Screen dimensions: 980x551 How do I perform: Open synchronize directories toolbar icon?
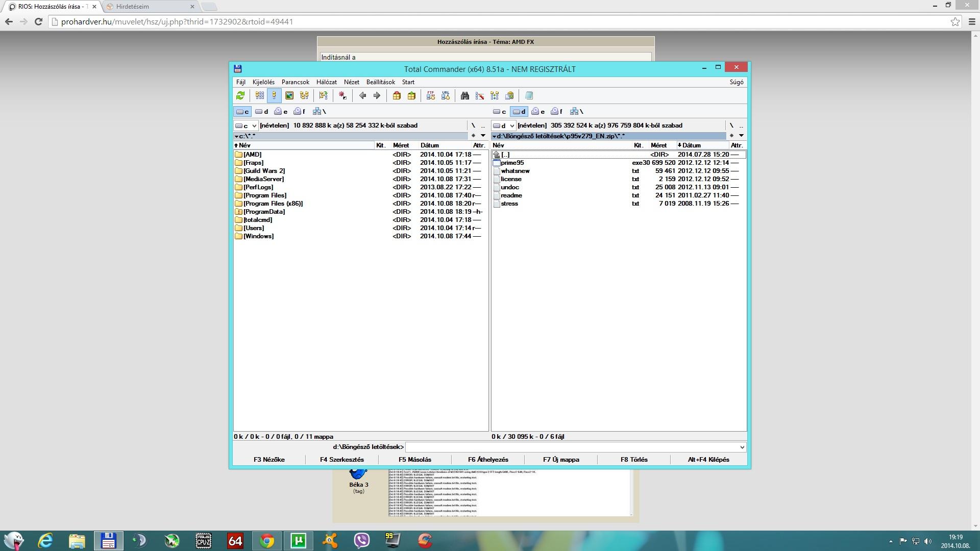(495, 95)
